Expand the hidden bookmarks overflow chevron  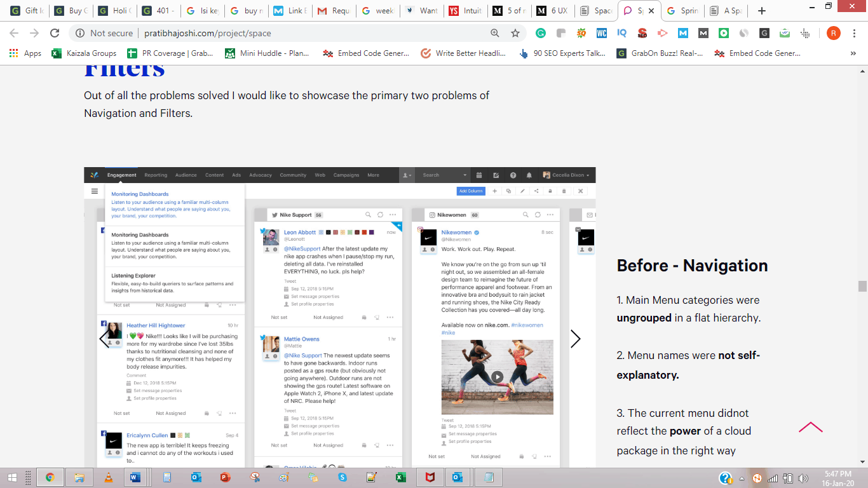(x=852, y=53)
